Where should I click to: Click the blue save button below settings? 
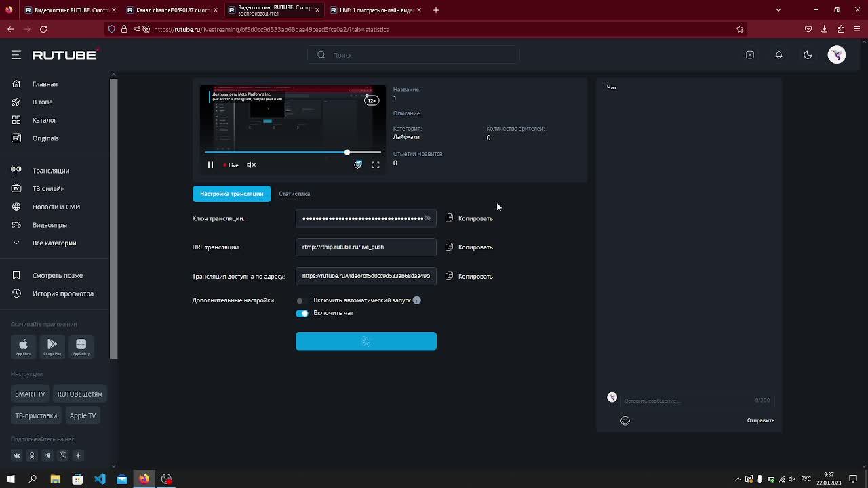pyautogui.click(x=366, y=342)
